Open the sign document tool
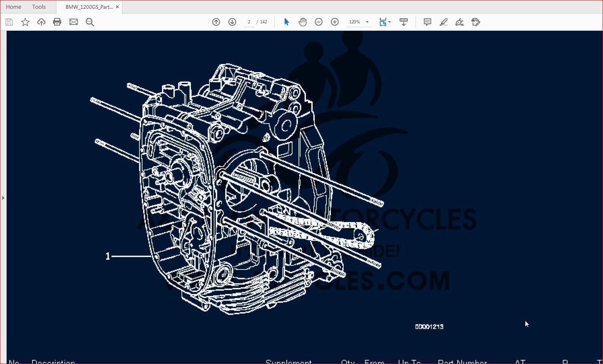Viewport: 603px width, 364px height. click(459, 22)
